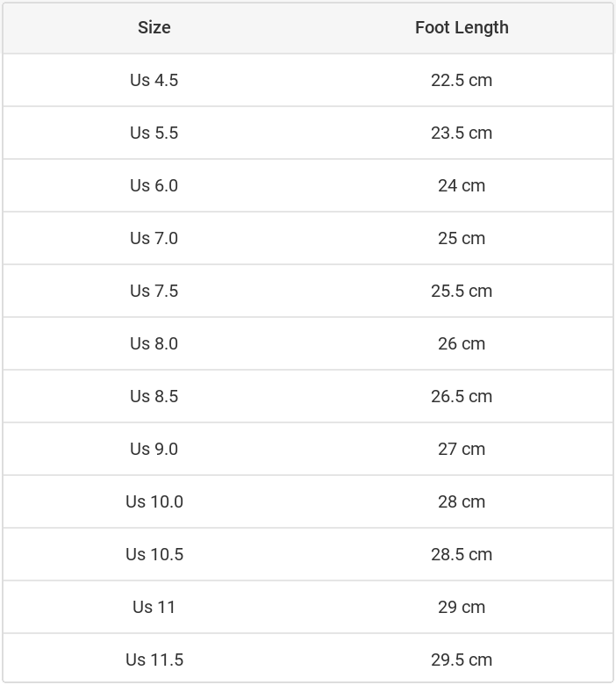Image resolution: width=616 pixels, height=685 pixels.
Task: Click the Size column header
Action: coord(154,27)
